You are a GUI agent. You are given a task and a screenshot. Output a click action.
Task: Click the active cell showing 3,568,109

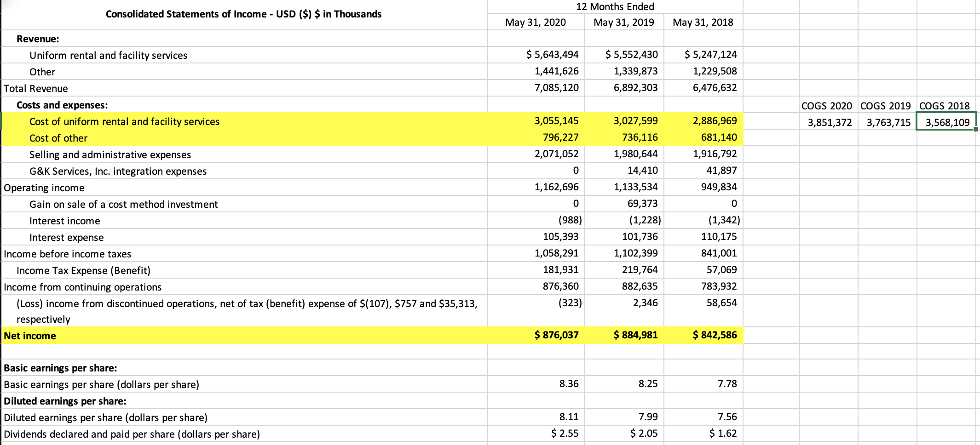[946, 122]
